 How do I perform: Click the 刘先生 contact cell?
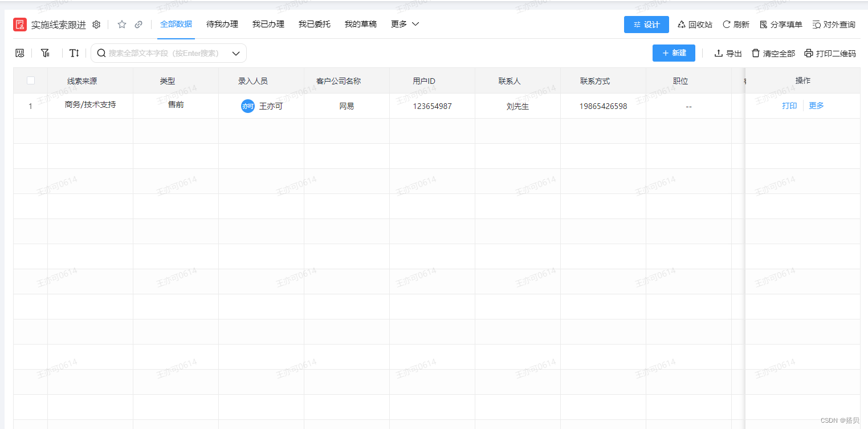click(518, 106)
